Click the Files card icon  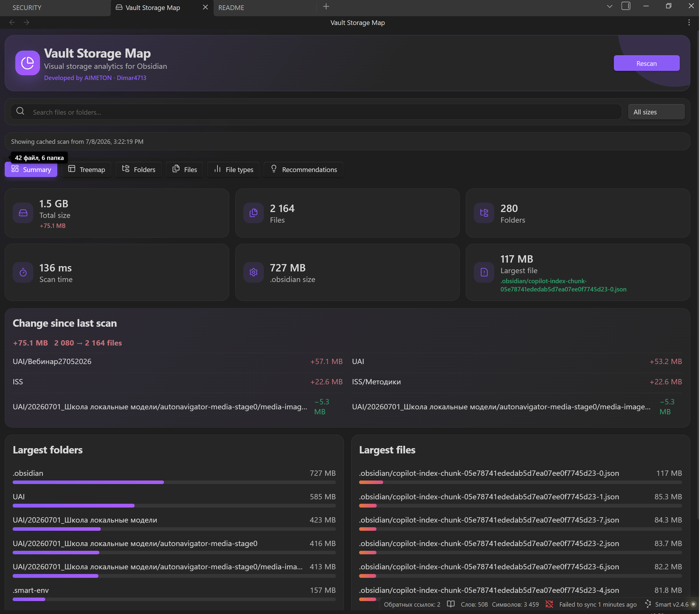pos(253,213)
